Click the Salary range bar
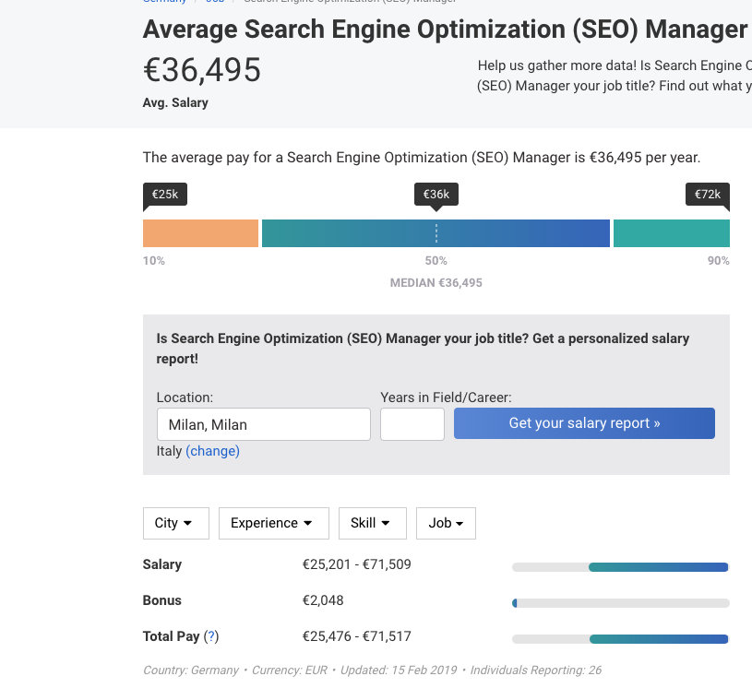Screen dimensions: 752x700 pos(621,567)
